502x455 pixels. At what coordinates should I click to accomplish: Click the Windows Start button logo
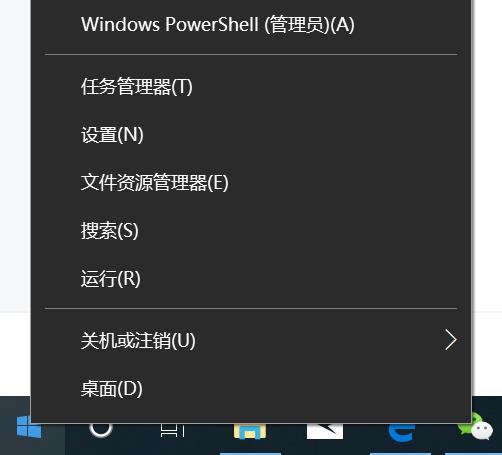[28, 427]
